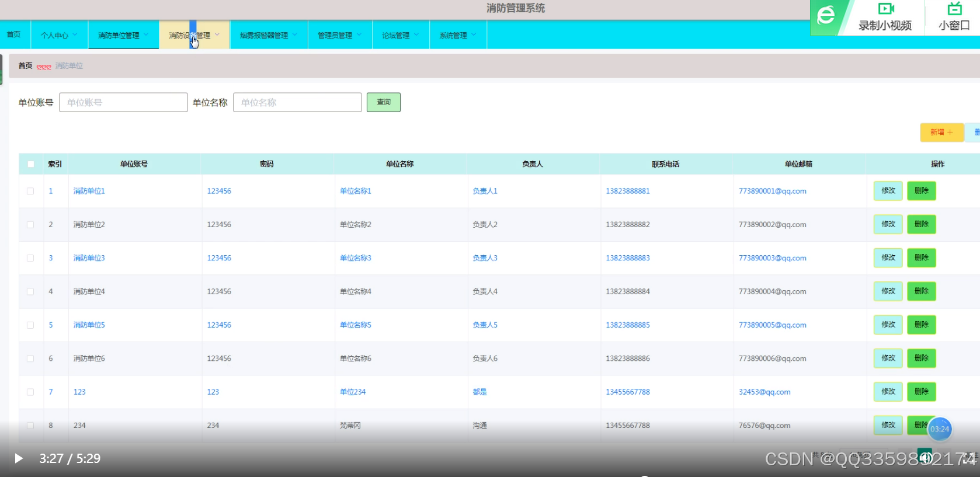The image size is (980, 477).
Task: Click 修改 for the 单位234 row
Action: [888, 392]
